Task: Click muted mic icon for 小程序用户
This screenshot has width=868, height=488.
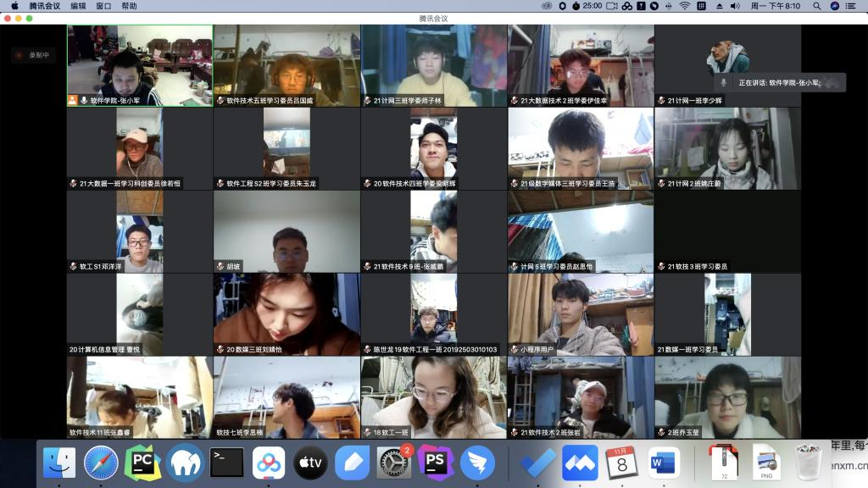Action: tap(515, 349)
